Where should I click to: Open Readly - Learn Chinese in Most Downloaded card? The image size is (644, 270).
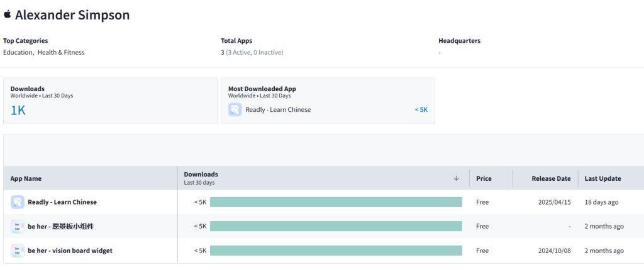click(278, 110)
